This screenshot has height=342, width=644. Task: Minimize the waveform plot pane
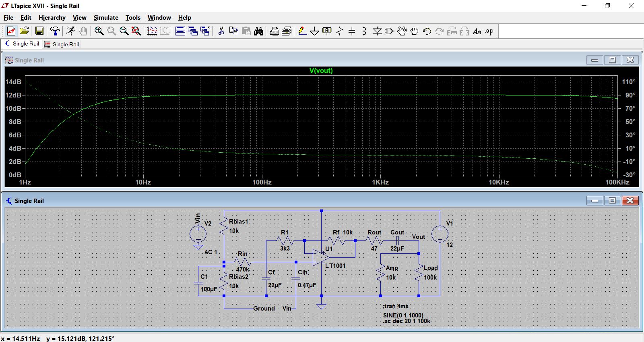point(594,60)
